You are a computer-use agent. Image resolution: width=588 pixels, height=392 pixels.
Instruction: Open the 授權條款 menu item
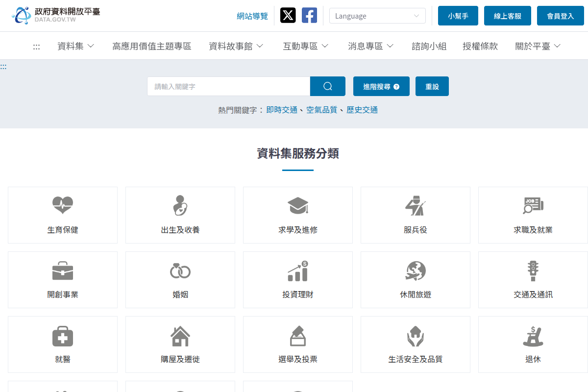pyautogui.click(x=480, y=46)
